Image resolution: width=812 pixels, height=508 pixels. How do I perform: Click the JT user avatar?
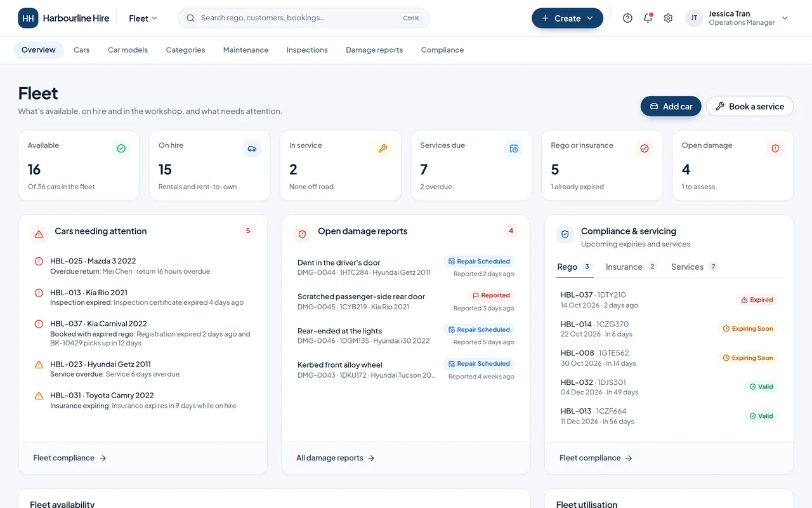(694, 18)
